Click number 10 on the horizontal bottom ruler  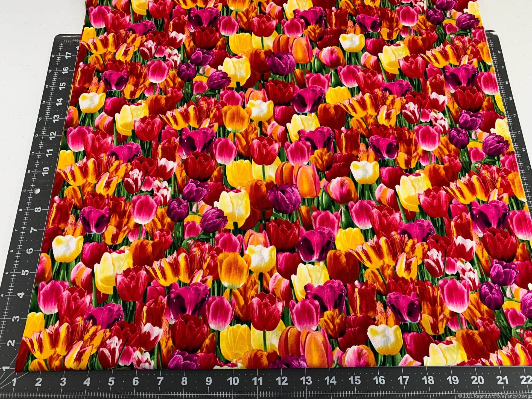(233, 381)
